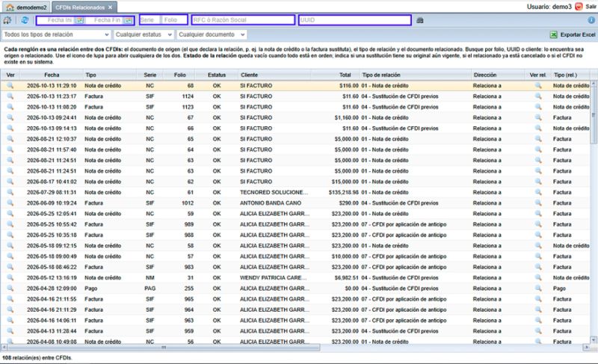
Task: Sort by the Tipo de relación column header
Action: click(416, 75)
